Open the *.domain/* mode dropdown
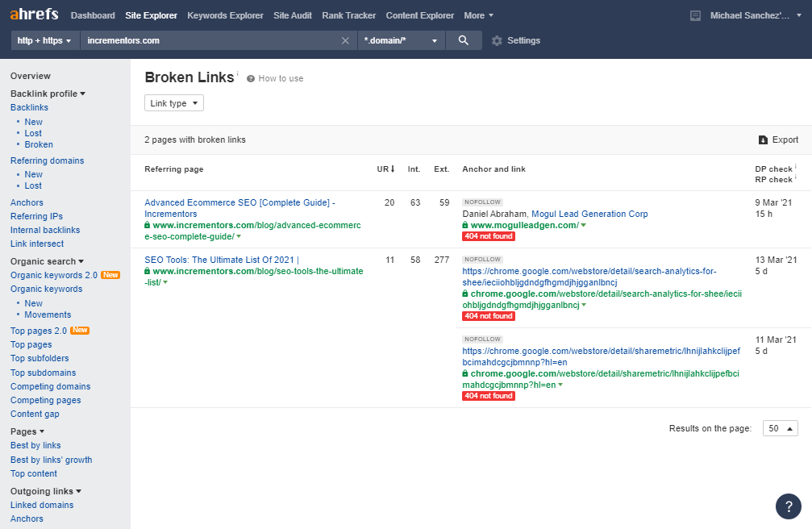The height and width of the screenshot is (529, 812). 402,40
